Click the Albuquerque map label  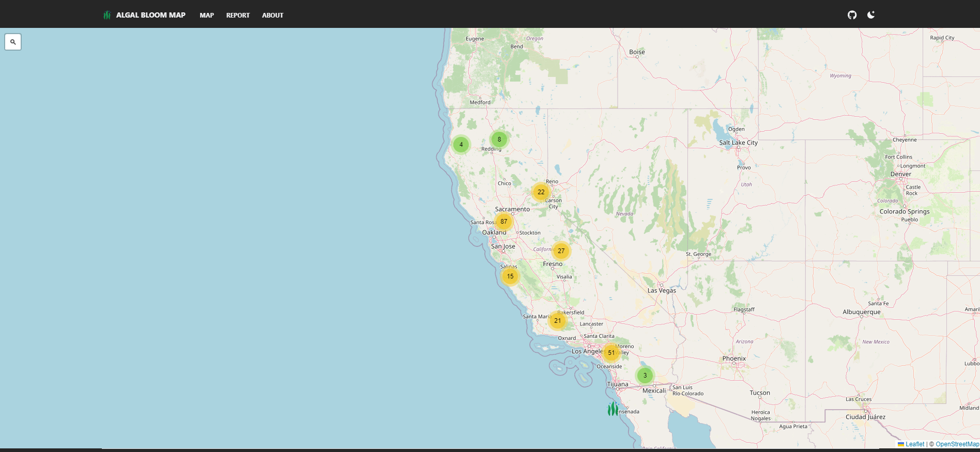861,312
